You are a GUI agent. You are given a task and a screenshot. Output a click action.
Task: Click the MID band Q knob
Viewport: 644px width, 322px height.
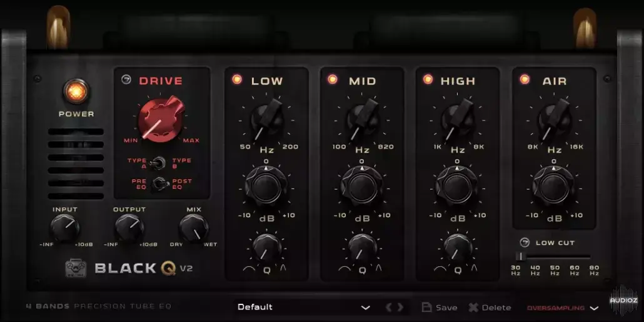(x=363, y=248)
